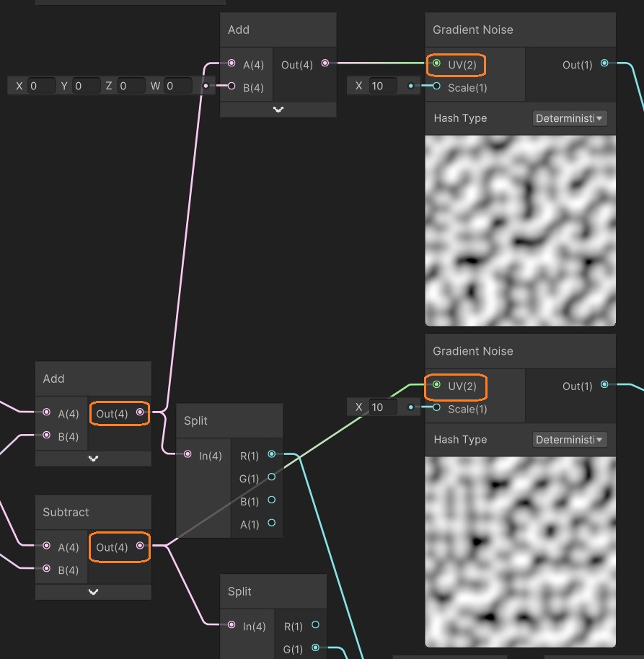Viewport: 644px width, 659px height.
Task: Select the Subtract node by its title
Action: pyautogui.click(x=66, y=512)
